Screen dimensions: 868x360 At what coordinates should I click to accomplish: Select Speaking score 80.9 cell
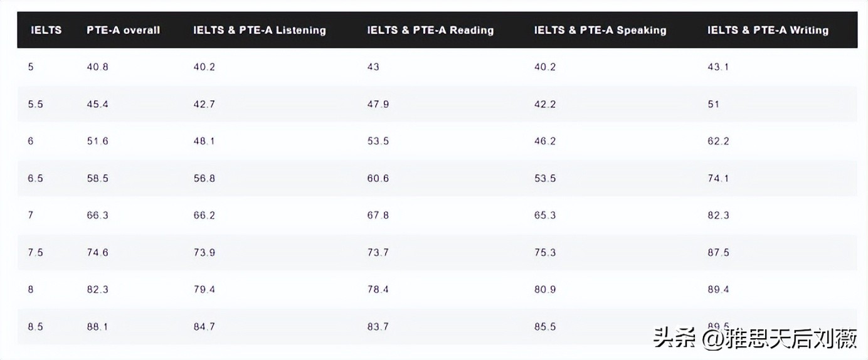coord(545,289)
